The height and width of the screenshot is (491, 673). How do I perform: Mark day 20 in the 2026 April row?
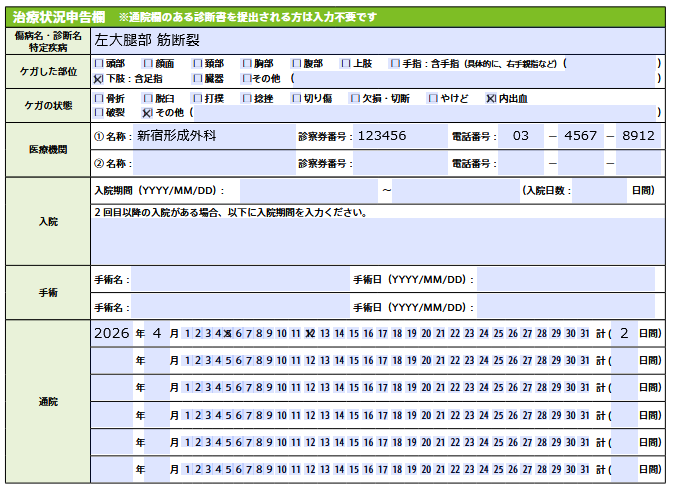(426, 334)
